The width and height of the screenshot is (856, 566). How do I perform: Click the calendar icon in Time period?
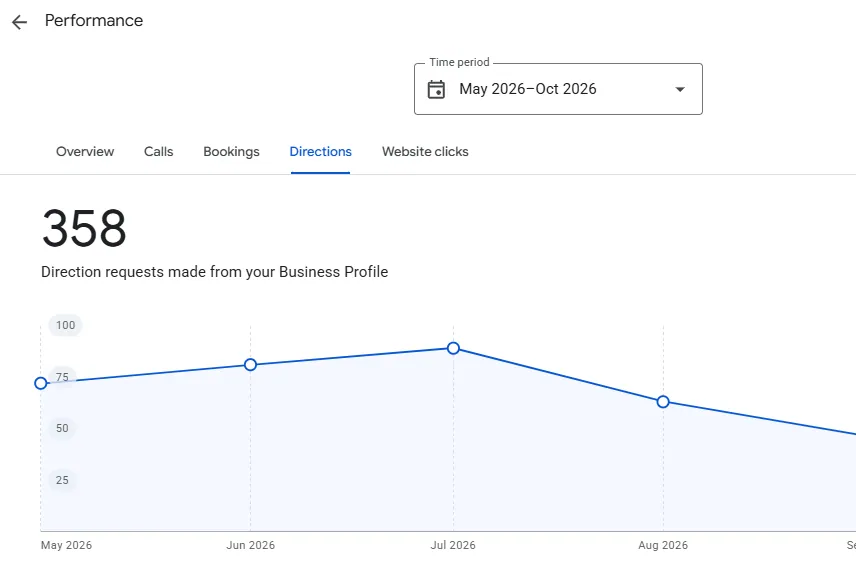(x=436, y=90)
